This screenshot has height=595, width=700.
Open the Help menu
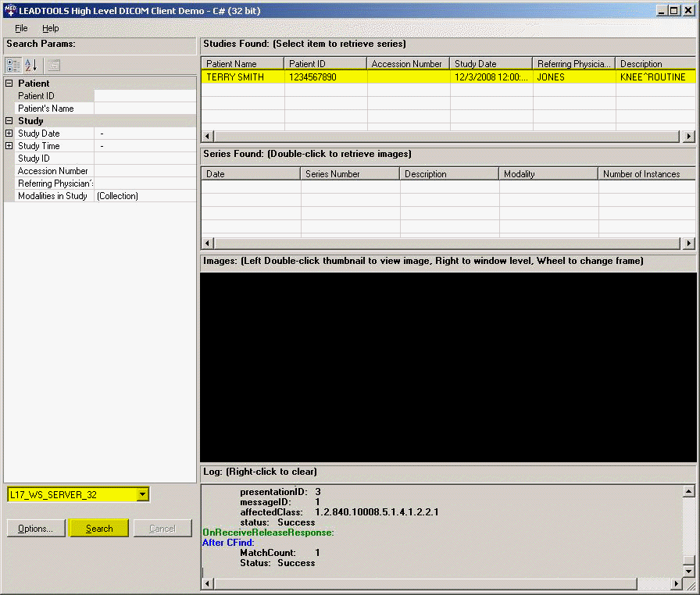coord(50,28)
